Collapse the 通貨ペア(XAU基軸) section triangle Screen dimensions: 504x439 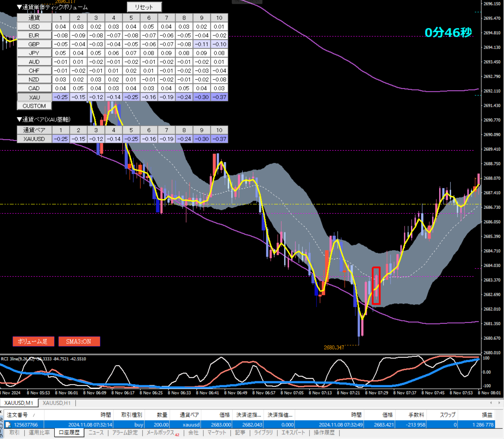[x=19, y=119]
